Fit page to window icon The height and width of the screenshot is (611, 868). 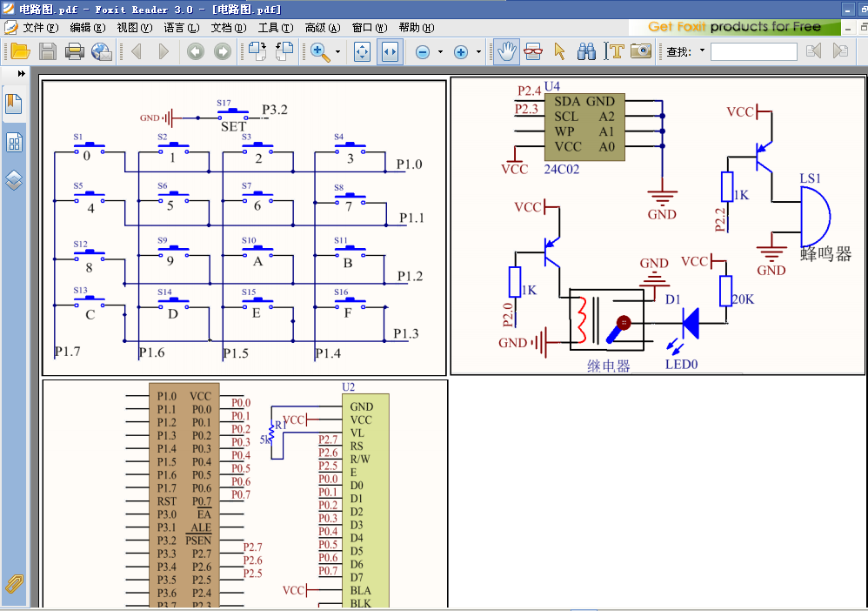tap(362, 51)
